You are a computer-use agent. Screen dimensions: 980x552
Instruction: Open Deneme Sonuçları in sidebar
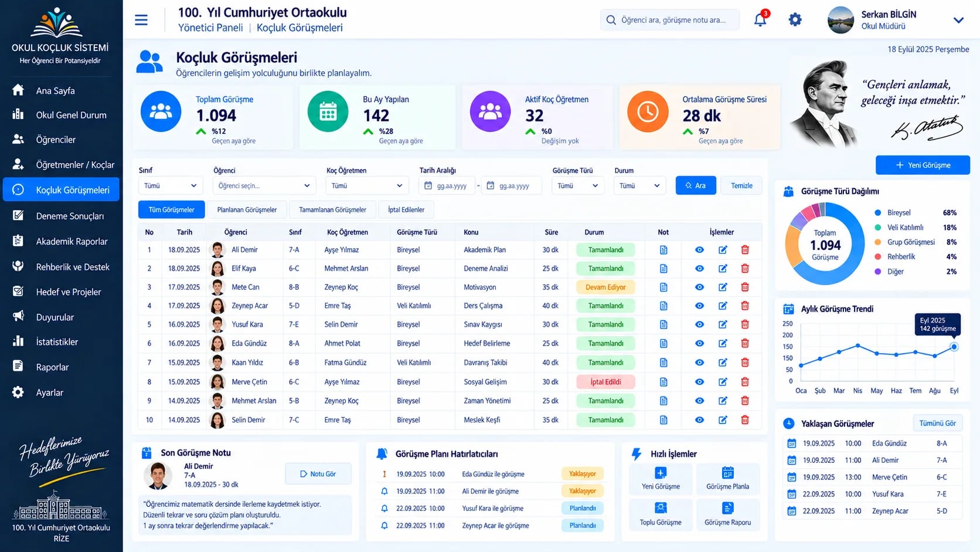(x=62, y=216)
